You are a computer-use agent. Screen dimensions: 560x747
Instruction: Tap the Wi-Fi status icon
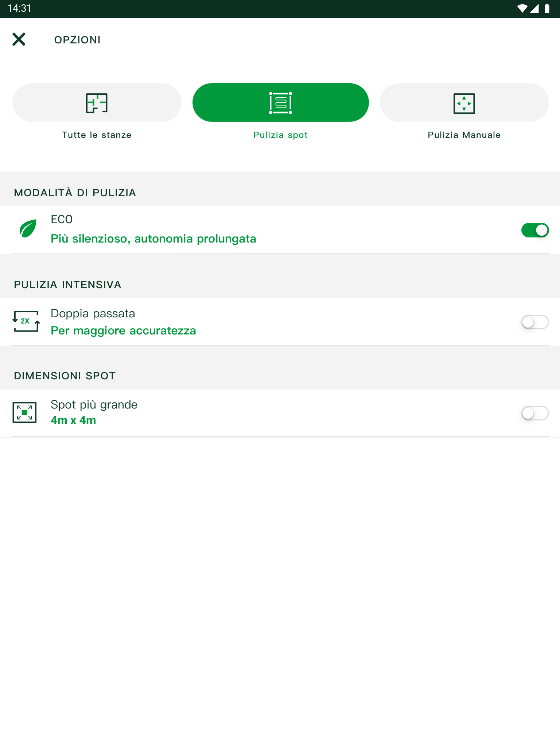[x=522, y=8]
